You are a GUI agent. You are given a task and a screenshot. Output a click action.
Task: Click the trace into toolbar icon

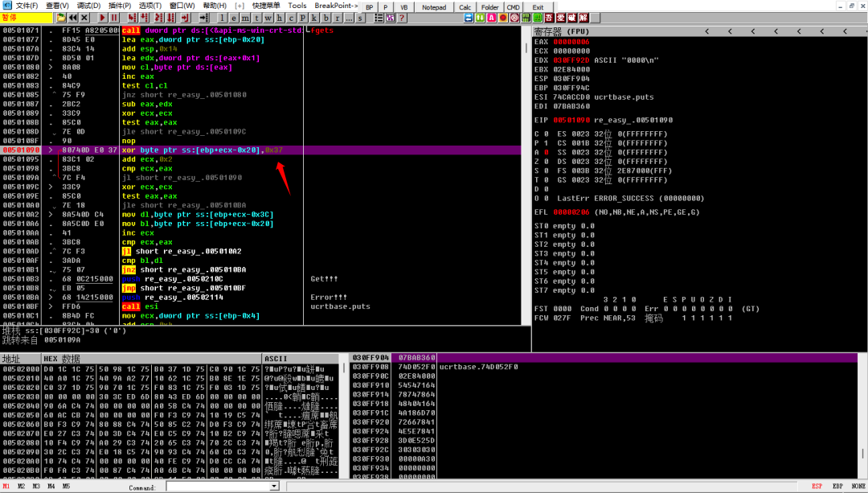click(x=159, y=18)
